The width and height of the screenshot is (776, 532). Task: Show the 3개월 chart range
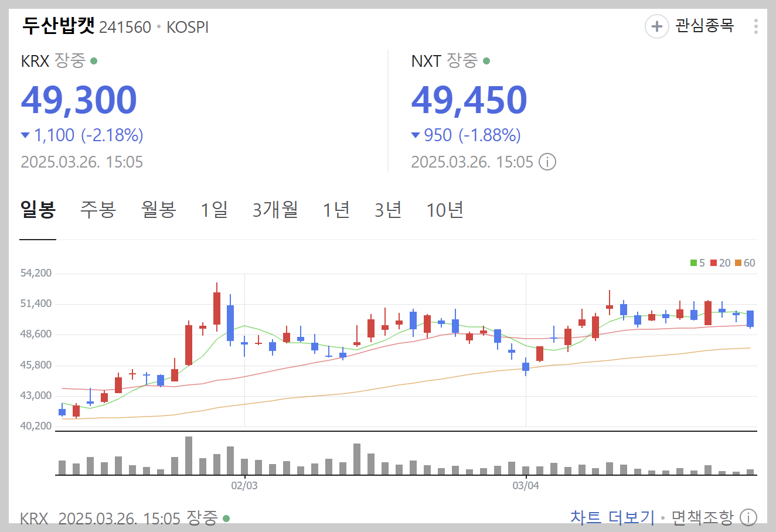coord(275,209)
